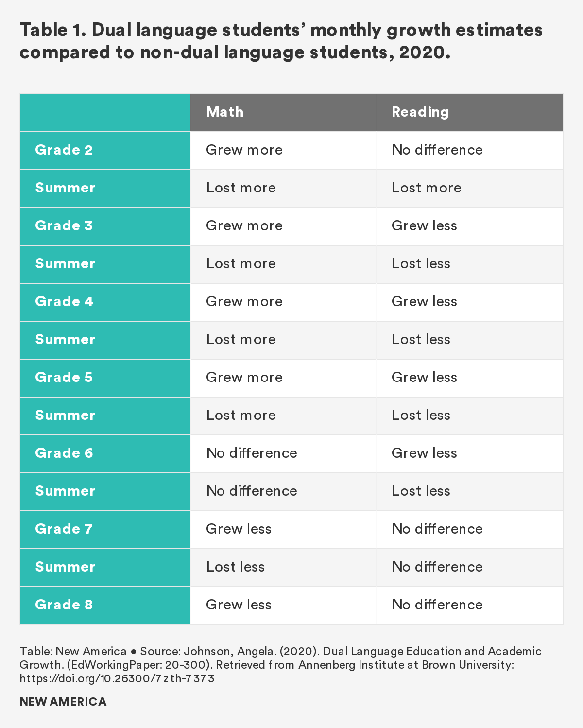This screenshot has height=728, width=583.
Task: Select the Grade 7 row label
Action: click(x=64, y=529)
